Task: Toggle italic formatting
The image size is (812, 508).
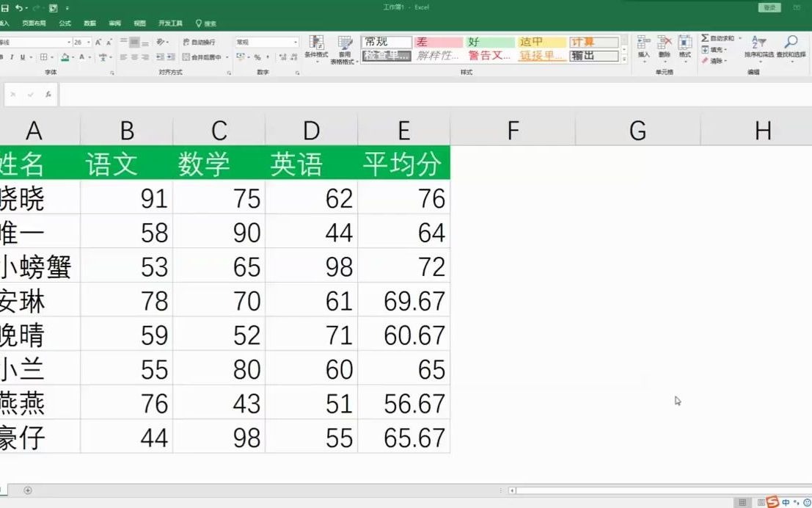Action: coord(13,57)
